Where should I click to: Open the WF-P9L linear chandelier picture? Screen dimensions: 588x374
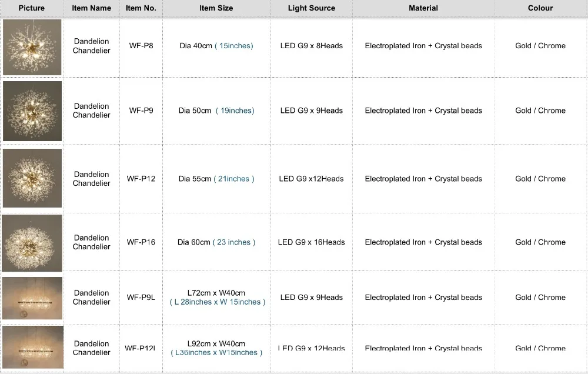pos(32,298)
